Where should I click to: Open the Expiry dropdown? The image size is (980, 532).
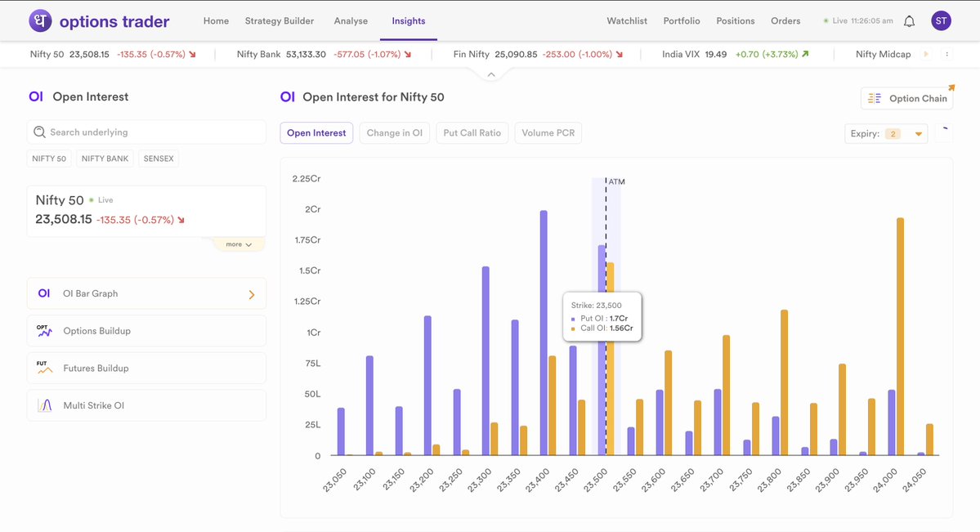886,134
